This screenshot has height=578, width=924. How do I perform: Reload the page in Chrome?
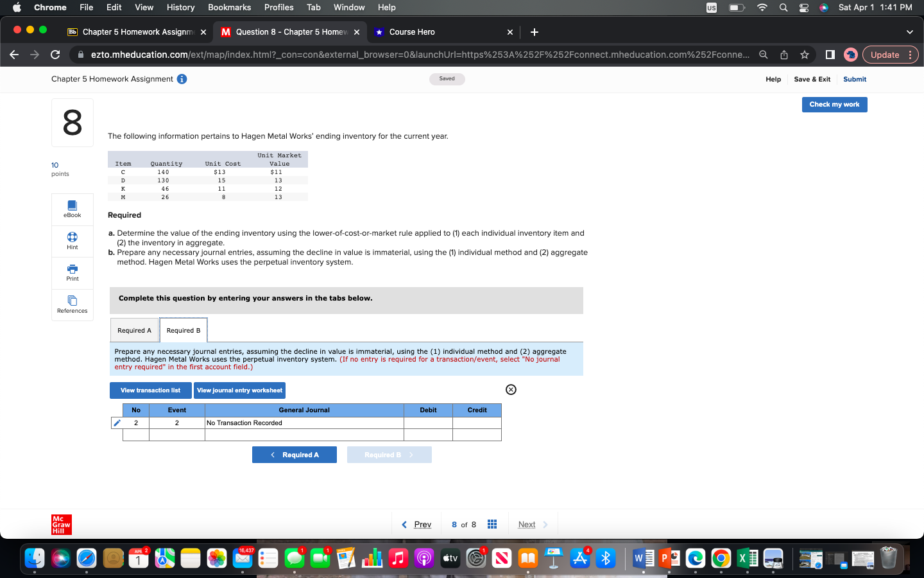[55, 55]
